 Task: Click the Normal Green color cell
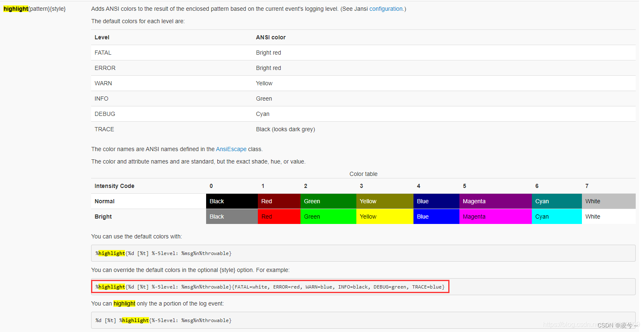click(x=328, y=201)
